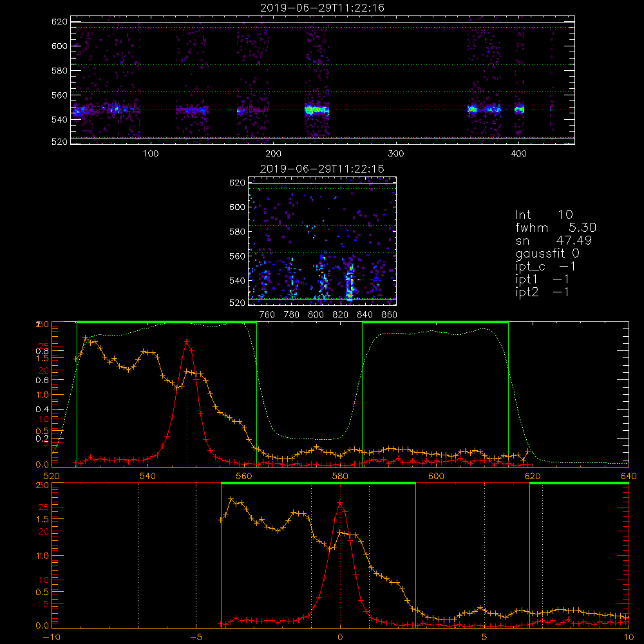Select the 'ipt1 -1' readout line
This screenshot has height=644, width=644.
pyautogui.click(x=542, y=279)
